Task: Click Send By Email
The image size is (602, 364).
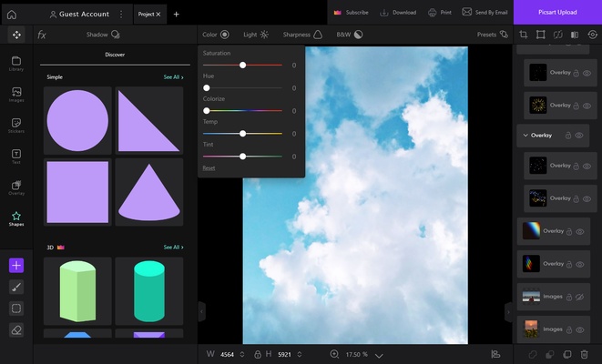Action: (x=485, y=12)
